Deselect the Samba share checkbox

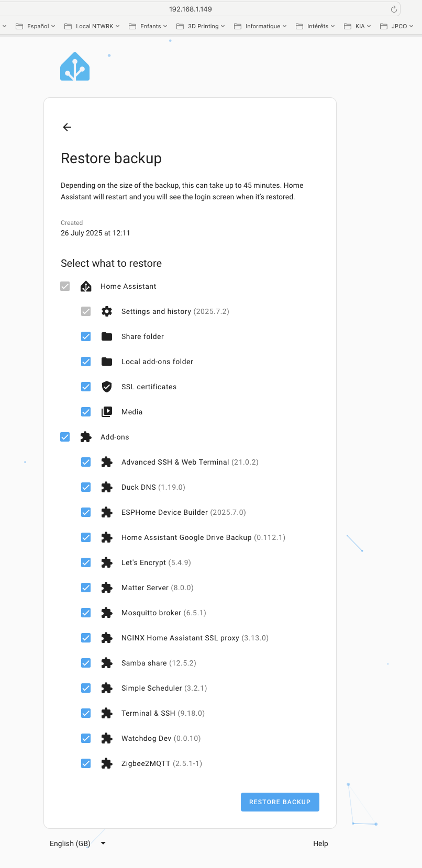pyautogui.click(x=86, y=663)
